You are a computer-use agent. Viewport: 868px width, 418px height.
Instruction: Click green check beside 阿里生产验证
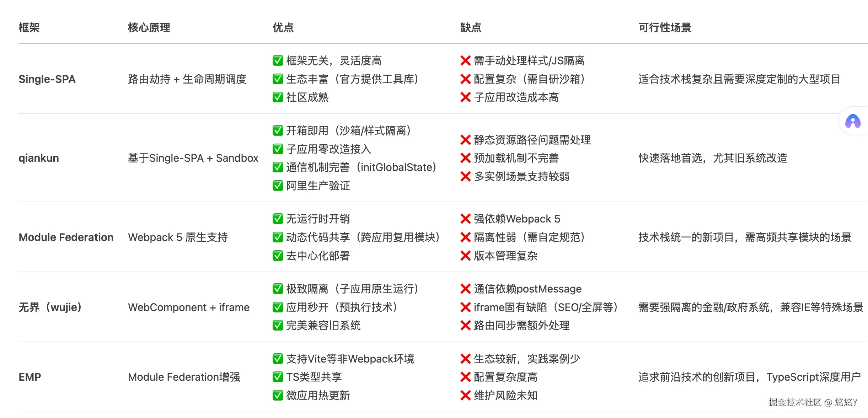(x=278, y=186)
